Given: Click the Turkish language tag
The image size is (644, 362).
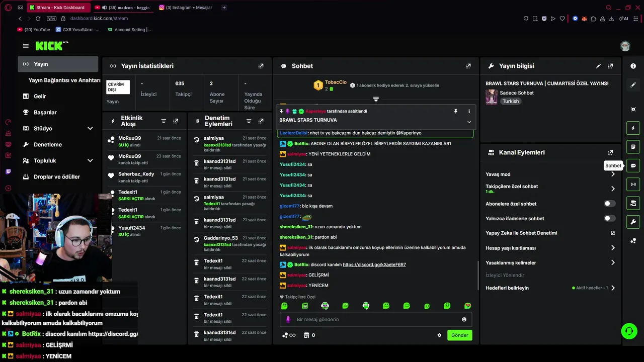Looking at the screenshot, I should click(x=510, y=102).
